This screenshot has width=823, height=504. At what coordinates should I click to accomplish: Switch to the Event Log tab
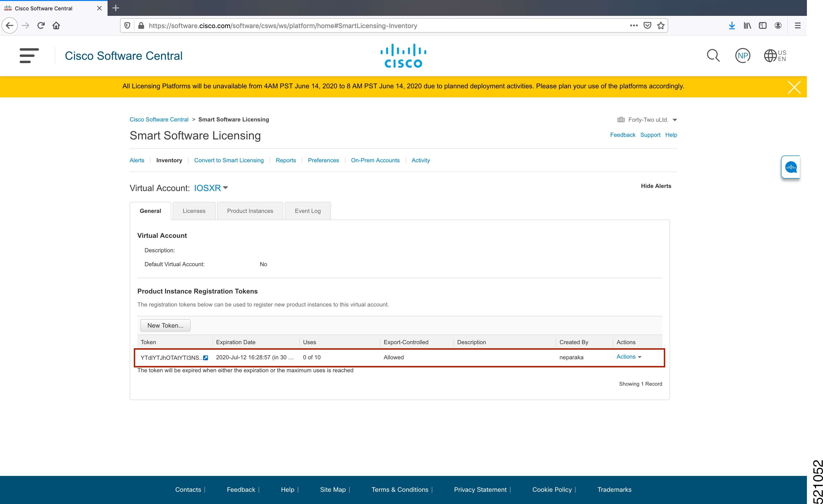click(307, 211)
